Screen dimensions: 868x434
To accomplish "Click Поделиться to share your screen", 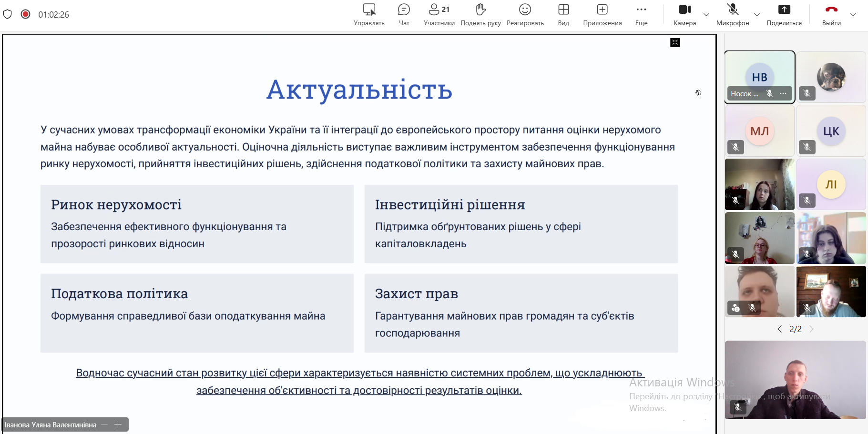I will [784, 14].
